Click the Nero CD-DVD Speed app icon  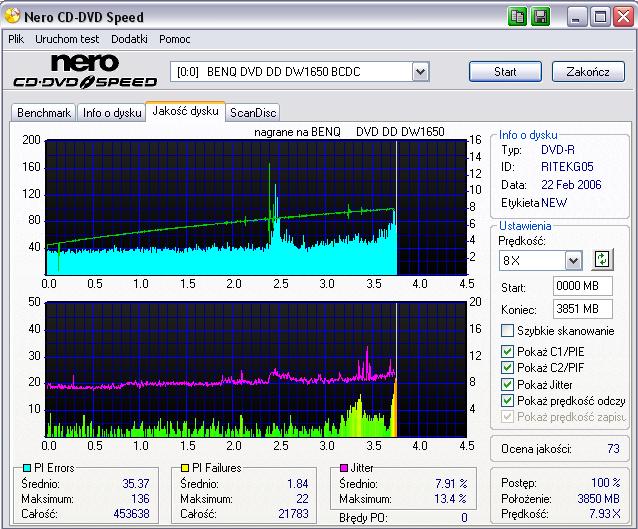click(x=12, y=16)
